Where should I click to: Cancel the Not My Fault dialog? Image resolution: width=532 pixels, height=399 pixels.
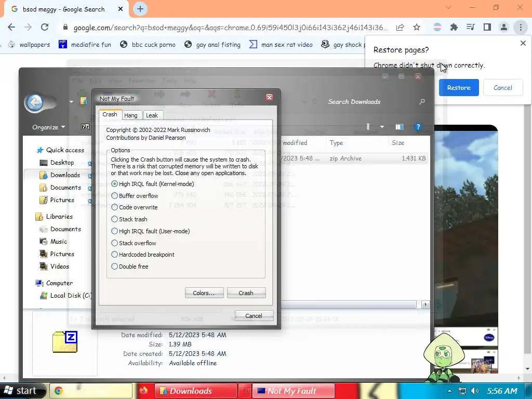(x=254, y=316)
